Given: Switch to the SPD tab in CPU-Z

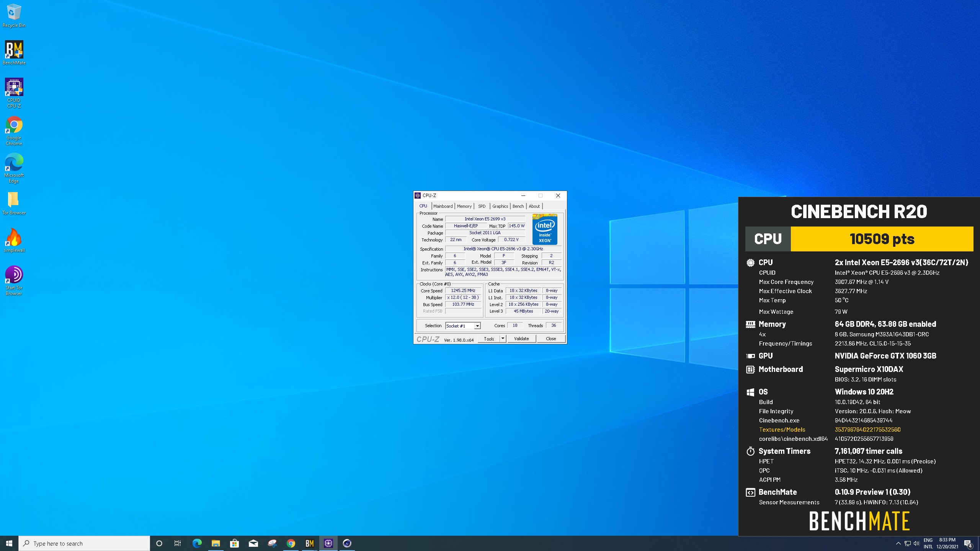Looking at the screenshot, I should tap(482, 206).
